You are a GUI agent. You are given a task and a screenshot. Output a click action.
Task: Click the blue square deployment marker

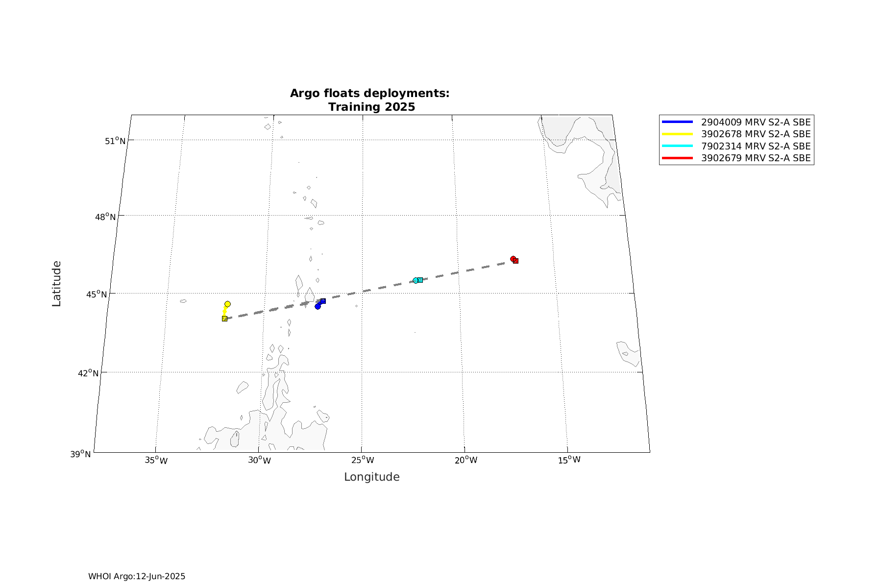tap(323, 301)
